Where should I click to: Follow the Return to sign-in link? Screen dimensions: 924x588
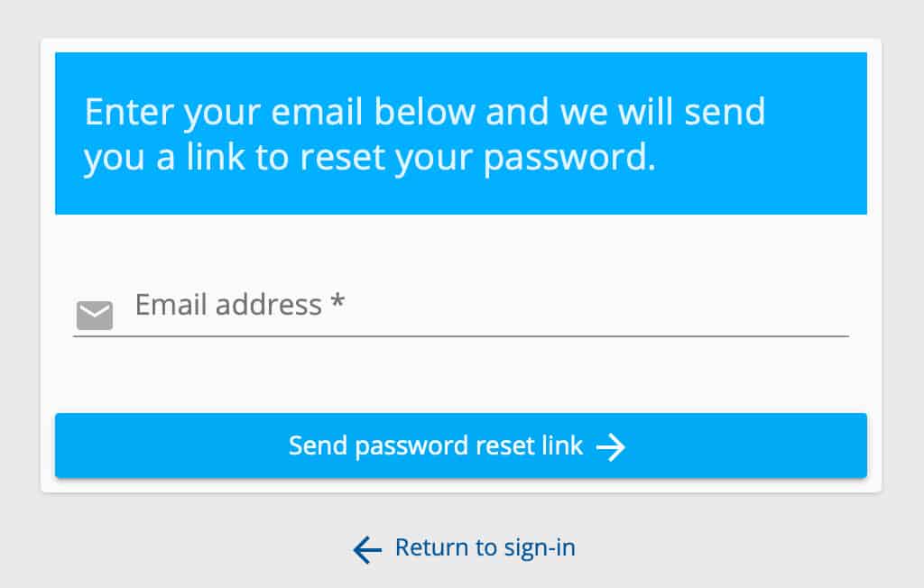(485, 547)
